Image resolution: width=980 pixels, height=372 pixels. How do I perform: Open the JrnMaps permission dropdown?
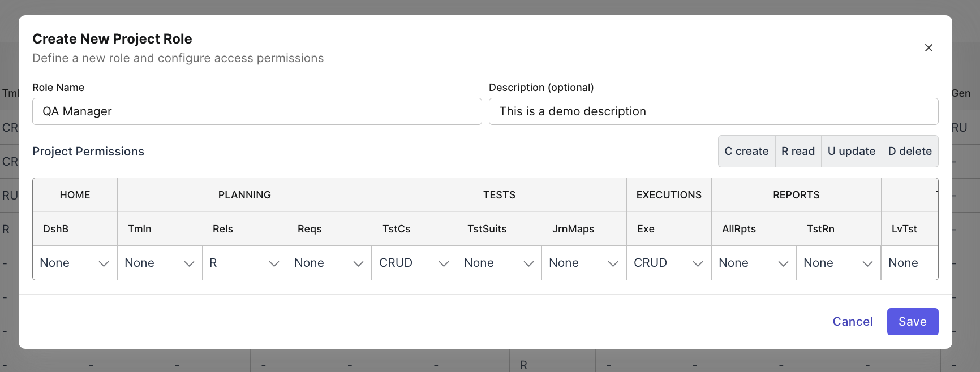[584, 263]
